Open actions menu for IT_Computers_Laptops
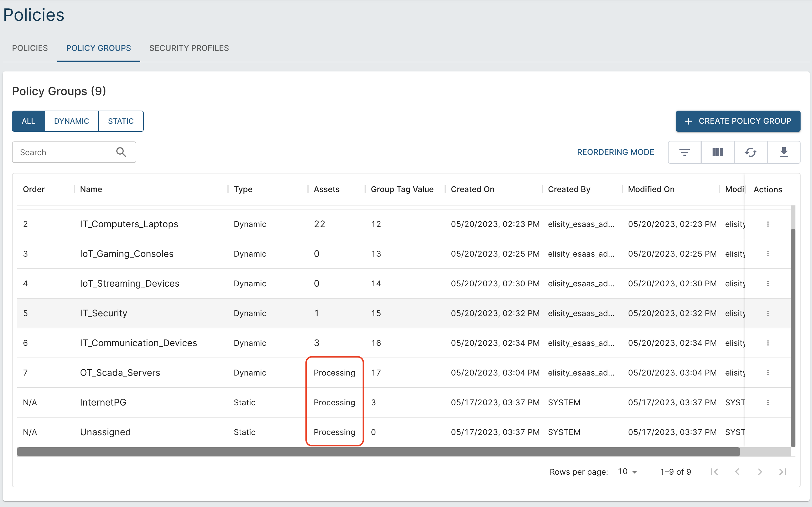Viewport: 812px width, 507px height. click(768, 224)
